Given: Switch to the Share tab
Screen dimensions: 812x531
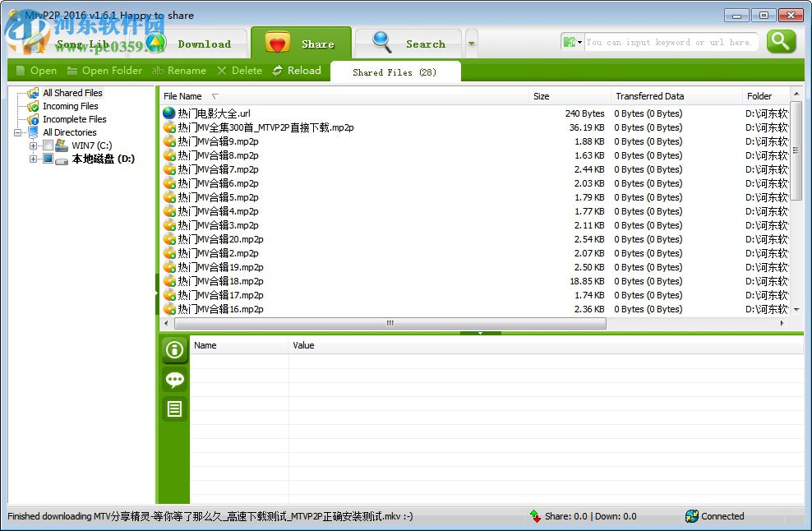Looking at the screenshot, I should 302,43.
